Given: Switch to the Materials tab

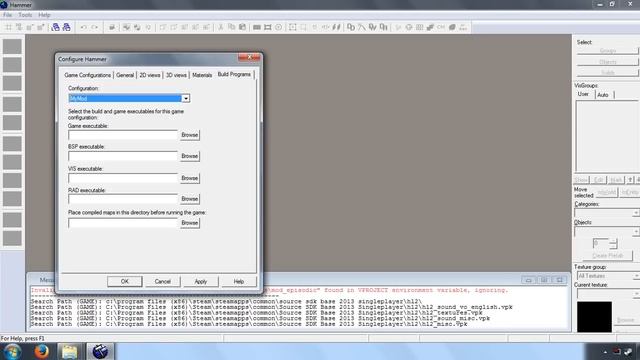Looking at the screenshot, I should point(202,75).
